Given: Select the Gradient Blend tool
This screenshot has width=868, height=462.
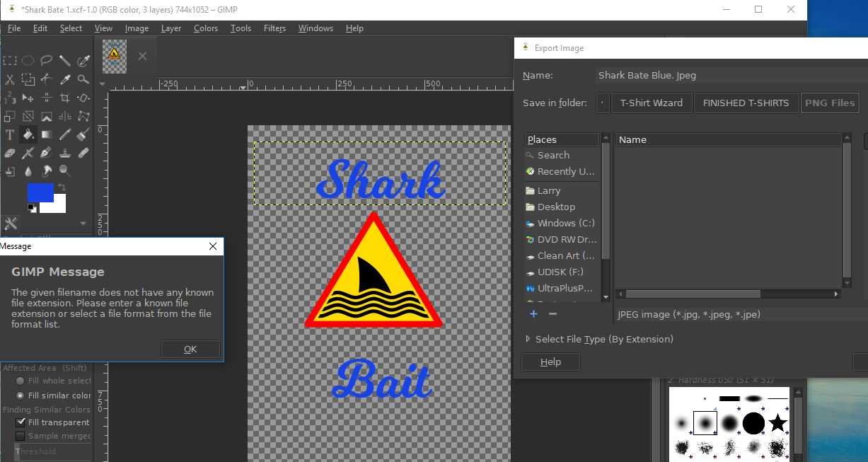Looking at the screenshot, I should [x=47, y=134].
